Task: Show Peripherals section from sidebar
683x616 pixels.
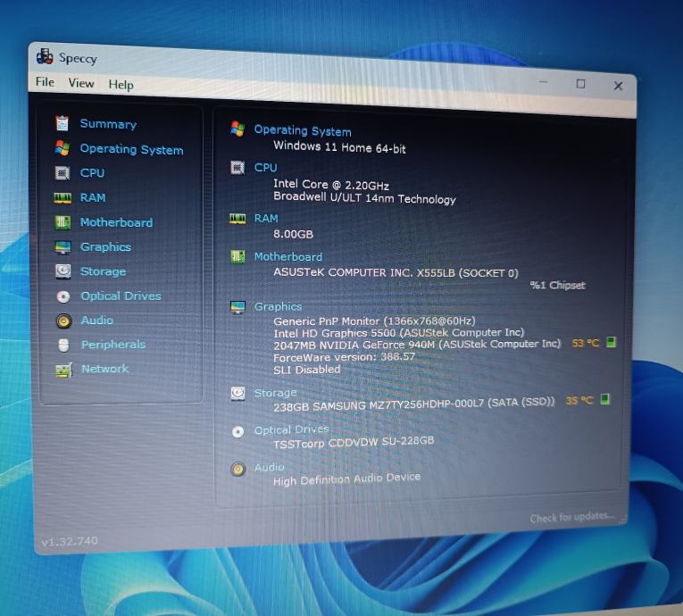Action: click(x=113, y=345)
